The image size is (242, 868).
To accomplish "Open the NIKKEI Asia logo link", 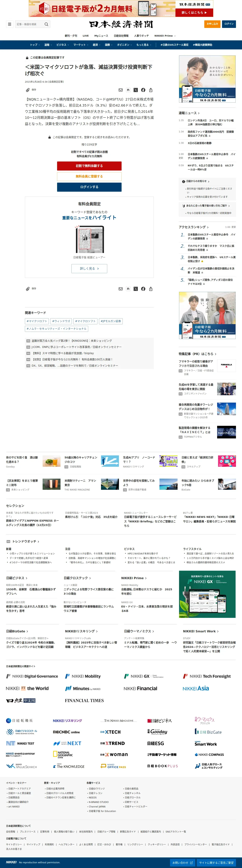I will tap(196, 688).
